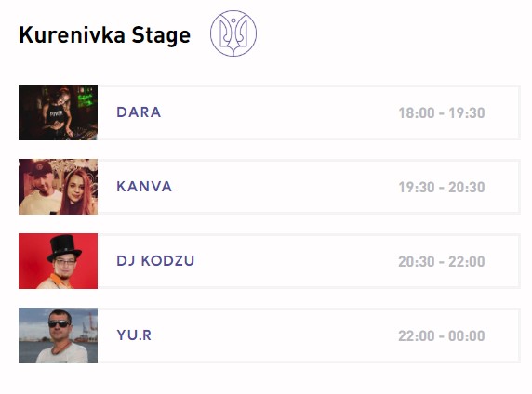Select the DARA artist name link
Image resolution: width=532 pixels, height=394 pixels.
[139, 112]
